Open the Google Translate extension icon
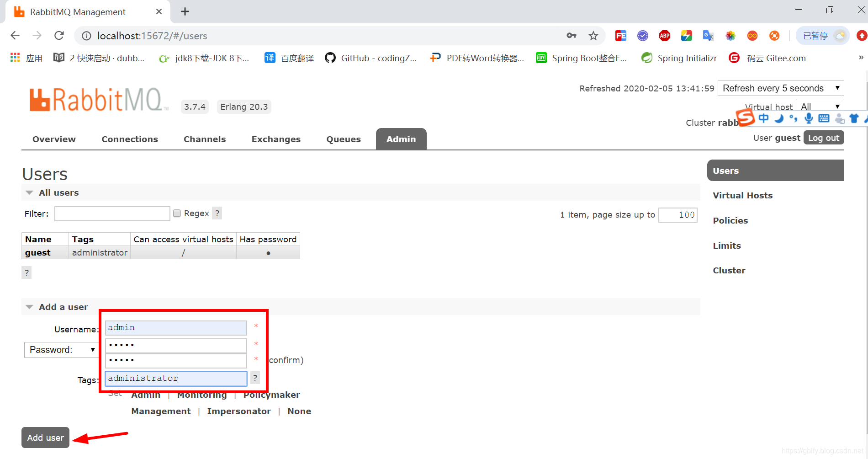Screen dimensions: 868x459 coord(709,36)
